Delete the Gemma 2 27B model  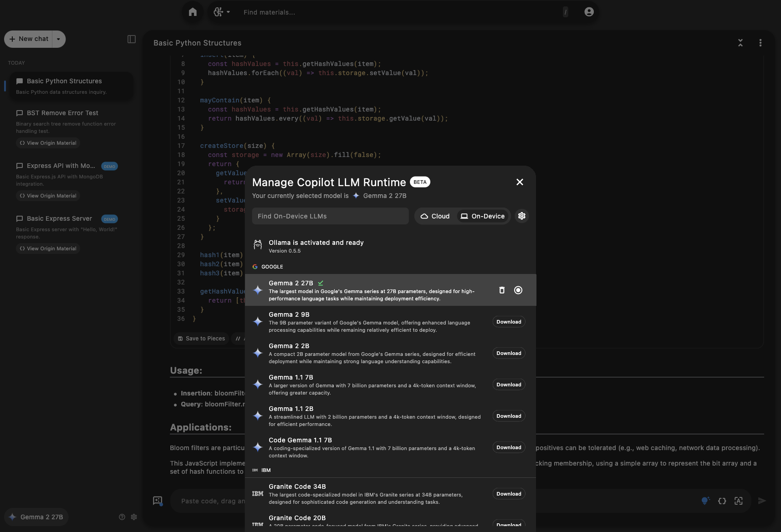502,290
